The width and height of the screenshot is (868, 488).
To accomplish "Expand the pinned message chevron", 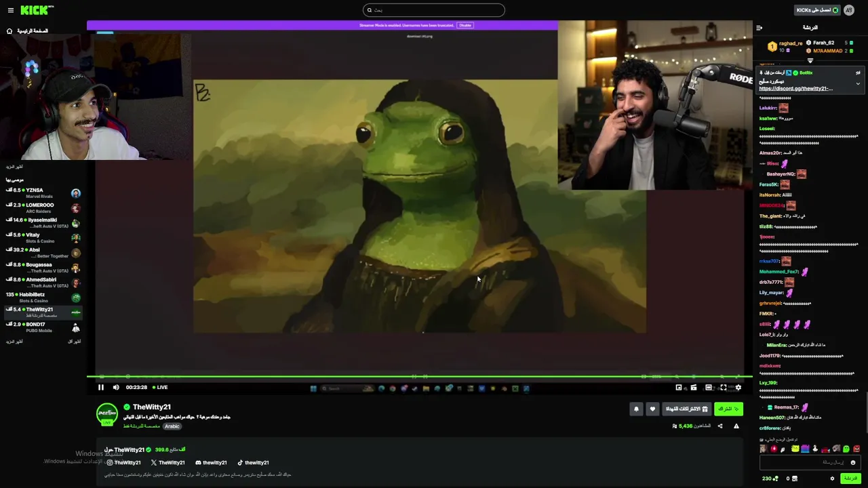I will [858, 83].
